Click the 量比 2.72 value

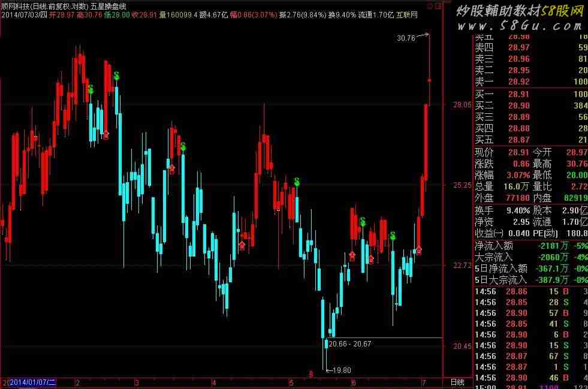(x=580, y=186)
